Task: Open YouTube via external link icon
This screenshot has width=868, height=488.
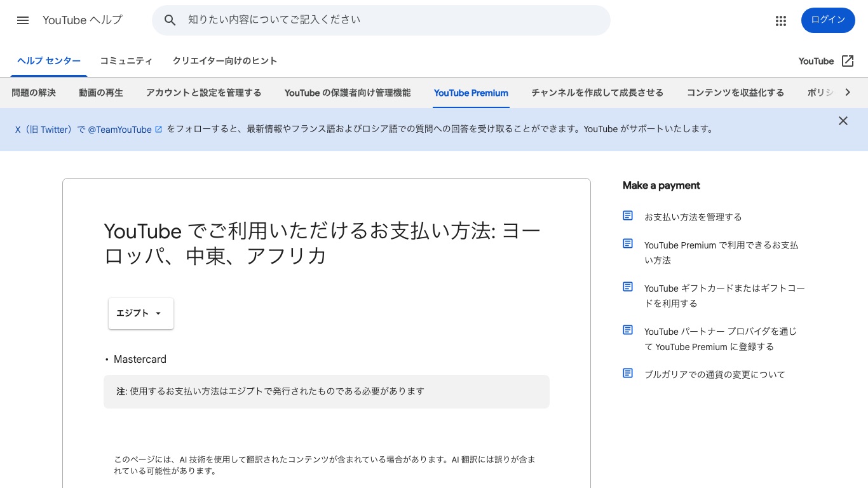Action: pyautogui.click(x=848, y=61)
